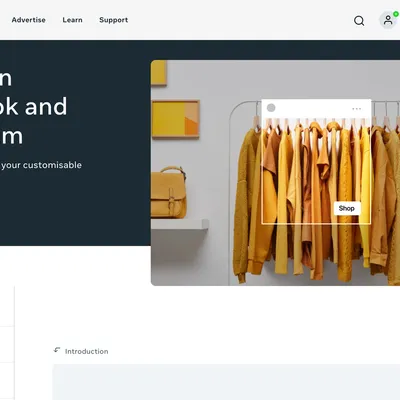Click the small yellow frame above the artwork
Image resolution: width=400 pixels, height=400 pixels.
(x=159, y=73)
